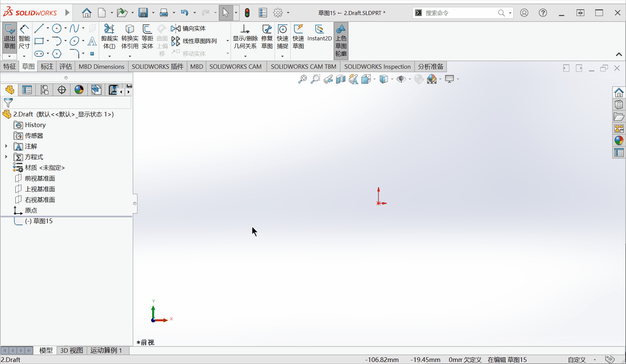
Task: Toggle the Instant2D button
Action: pos(320,33)
